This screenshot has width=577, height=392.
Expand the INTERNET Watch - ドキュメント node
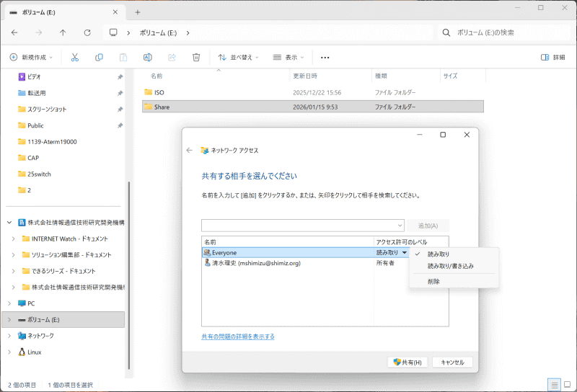click(x=14, y=239)
